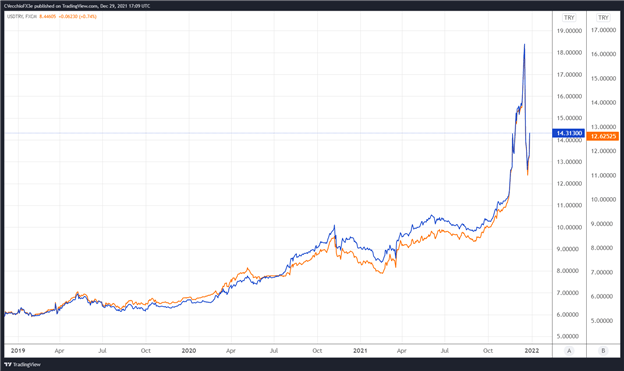
Task: Click the blue 14.31300 price label
Action: [x=569, y=133]
